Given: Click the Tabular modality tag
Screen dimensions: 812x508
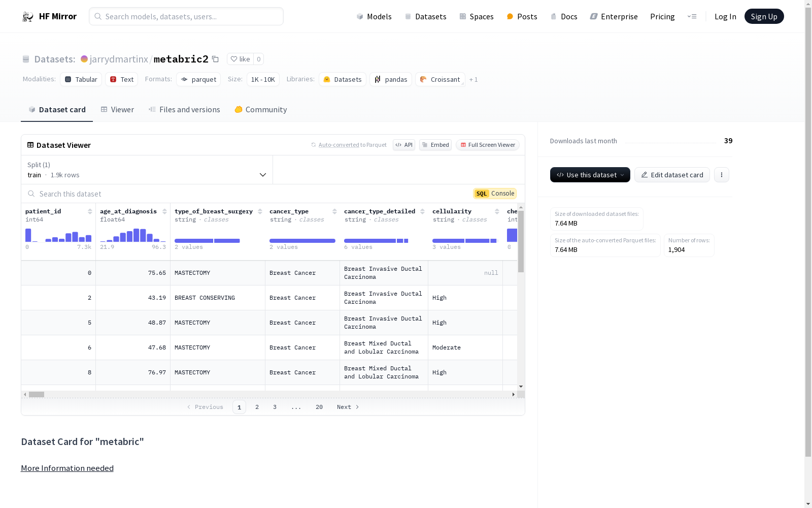Looking at the screenshot, I should [x=81, y=79].
